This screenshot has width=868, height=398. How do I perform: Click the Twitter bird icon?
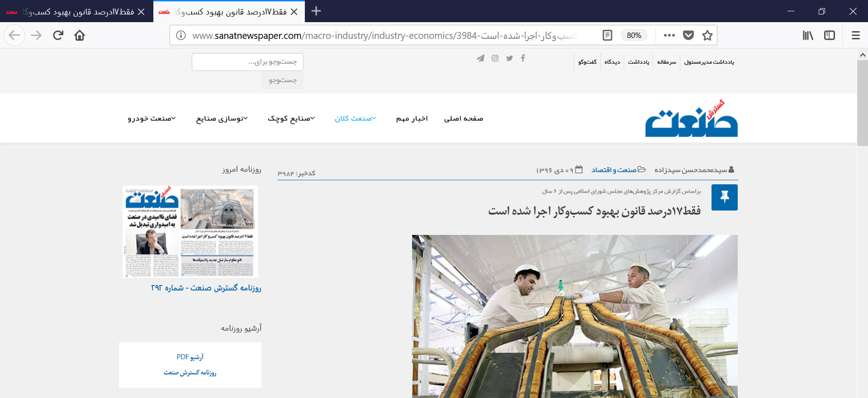pos(509,58)
